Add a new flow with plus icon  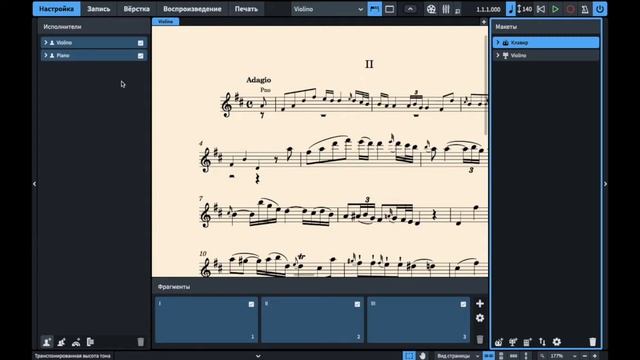480,304
